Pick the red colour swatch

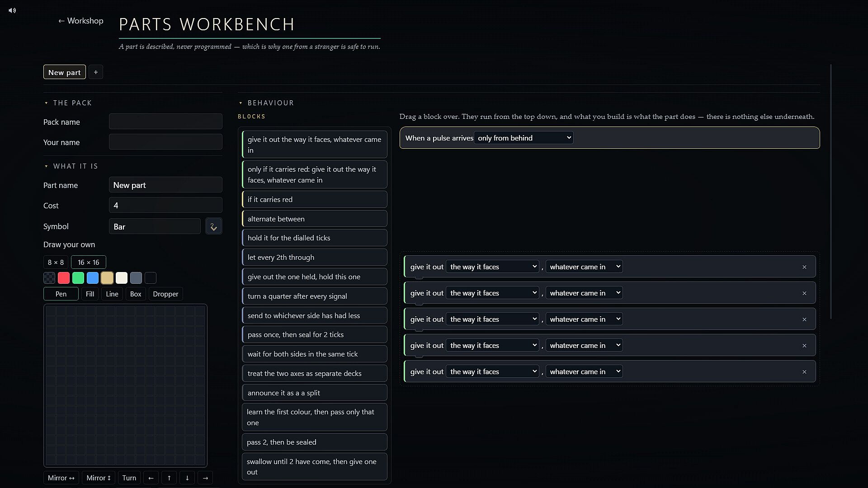[x=64, y=278]
